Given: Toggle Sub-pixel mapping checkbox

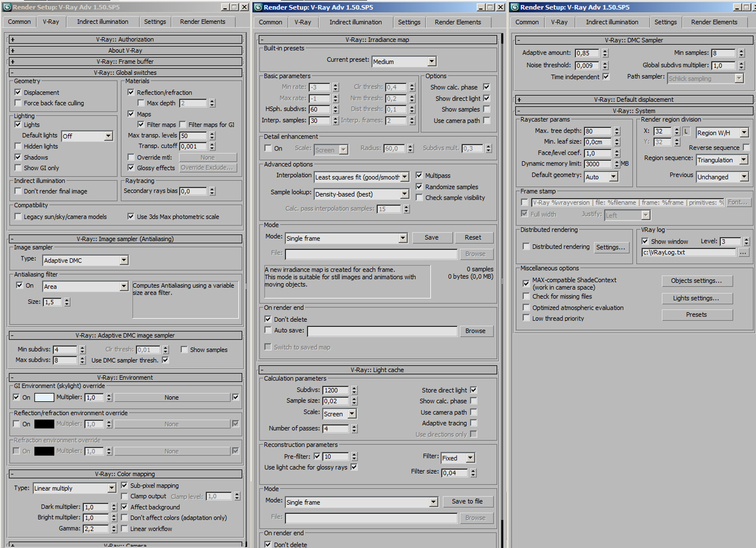Looking at the screenshot, I should pos(124,486).
